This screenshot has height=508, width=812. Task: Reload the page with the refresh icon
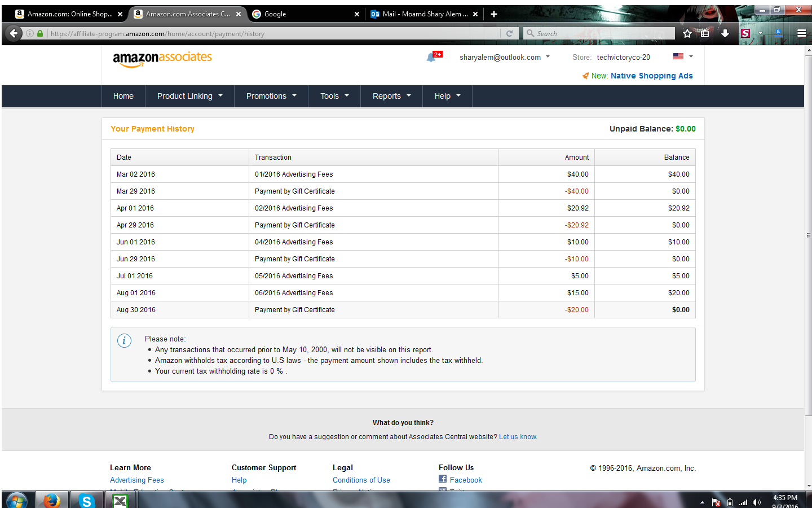[509, 33]
